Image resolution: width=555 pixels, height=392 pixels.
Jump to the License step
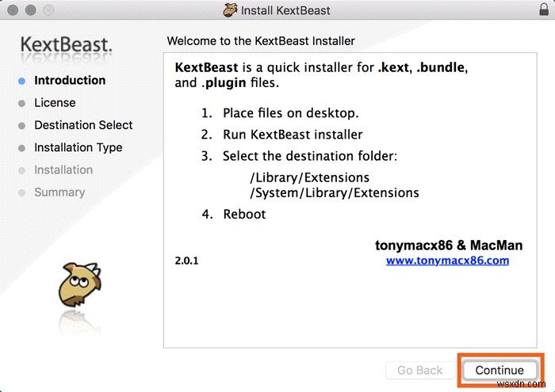[x=55, y=103]
